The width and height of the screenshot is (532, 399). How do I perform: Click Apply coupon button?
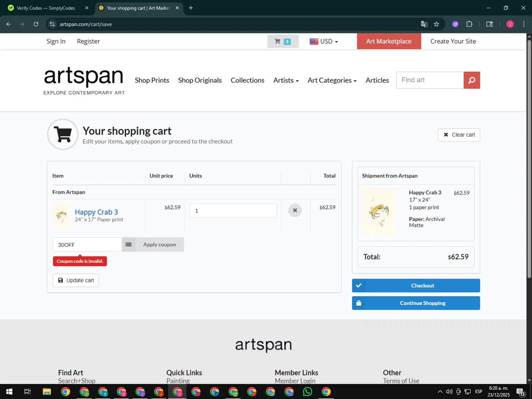(160, 244)
